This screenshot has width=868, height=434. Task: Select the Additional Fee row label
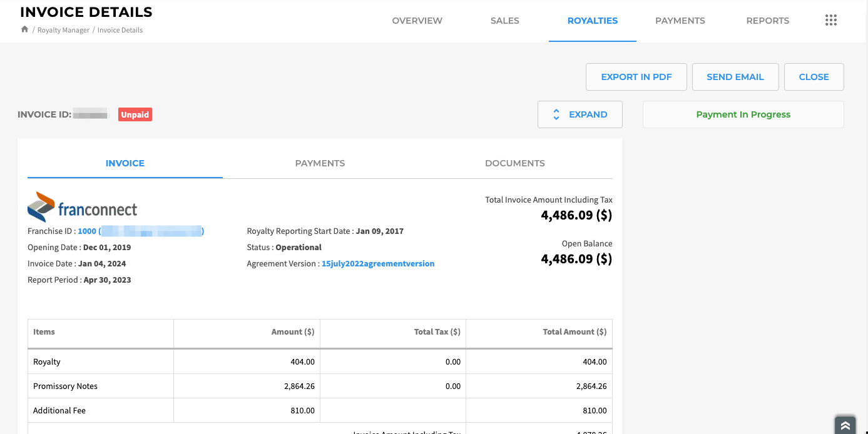(59, 411)
